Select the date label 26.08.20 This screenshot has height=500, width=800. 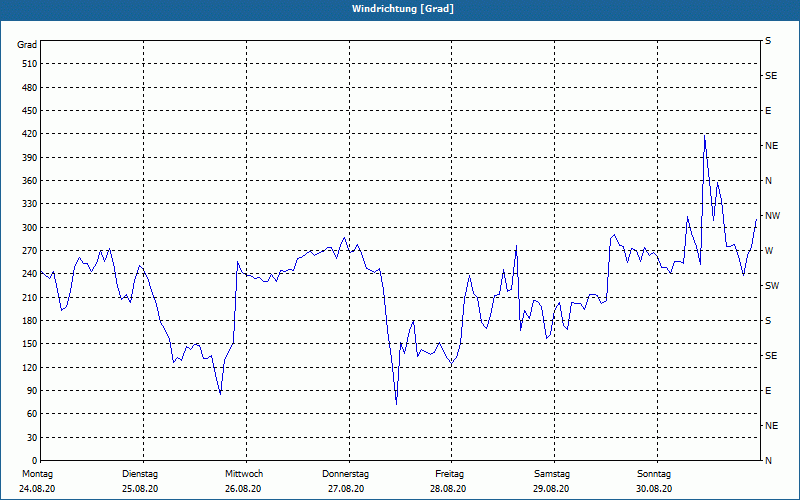click(243, 489)
